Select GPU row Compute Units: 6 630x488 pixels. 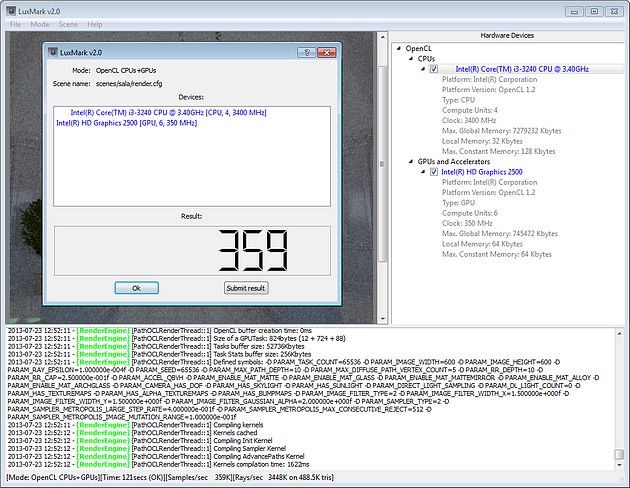click(x=470, y=213)
